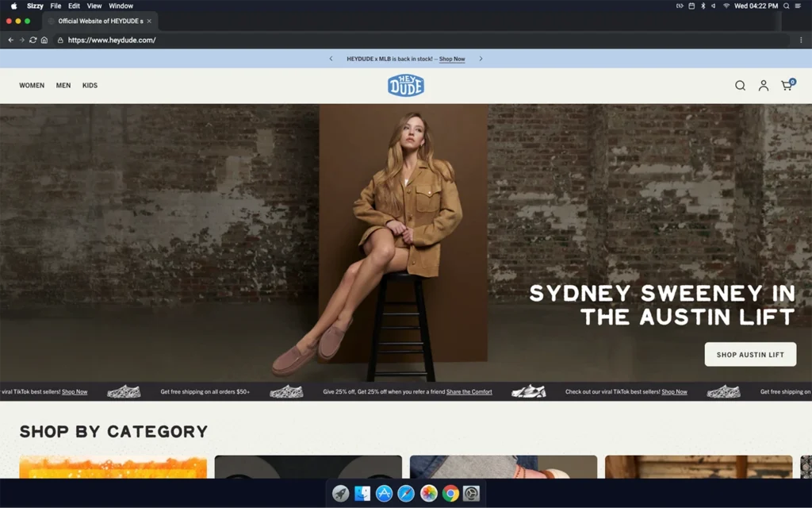
Task: Click the browser home icon
Action: click(x=44, y=40)
